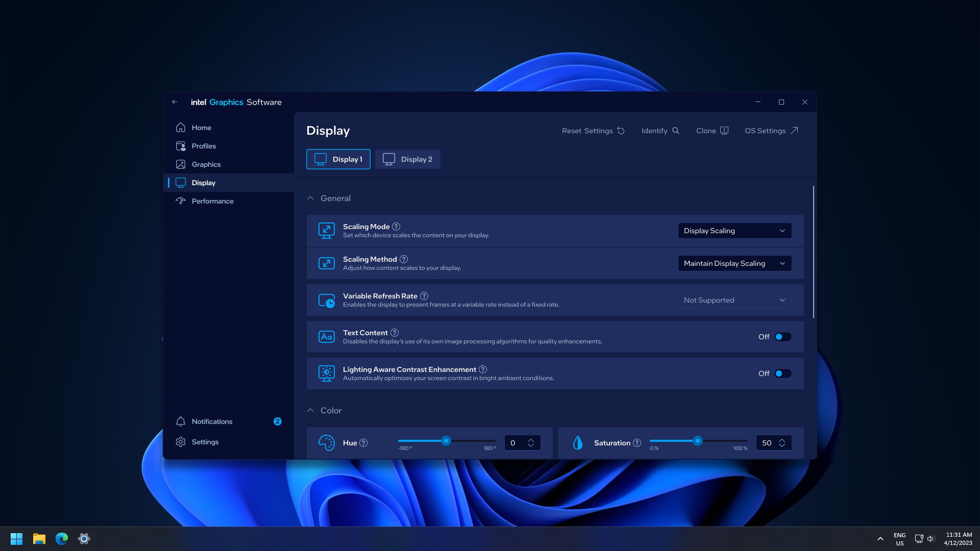Switch to Display 2 tab

click(x=407, y=159)
